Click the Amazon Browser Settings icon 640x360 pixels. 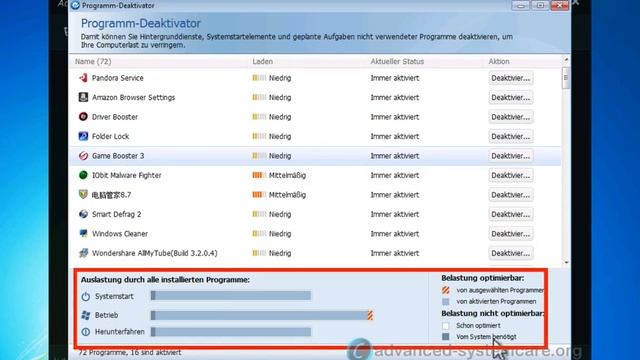pos(83,97)
